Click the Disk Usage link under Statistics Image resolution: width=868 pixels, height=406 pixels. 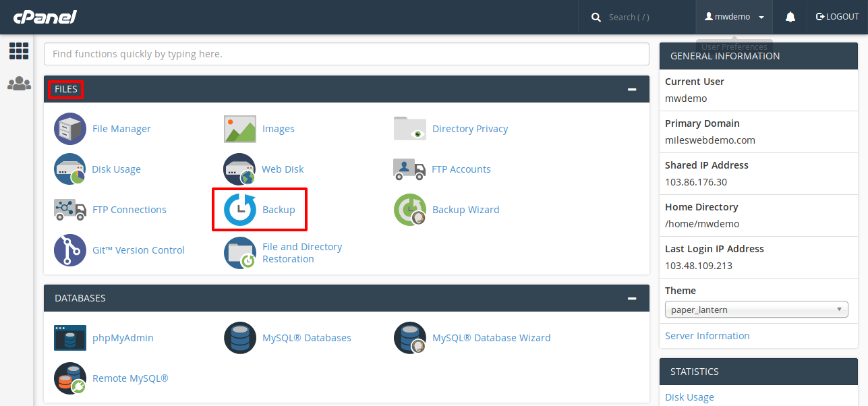(x=689, y=397)
